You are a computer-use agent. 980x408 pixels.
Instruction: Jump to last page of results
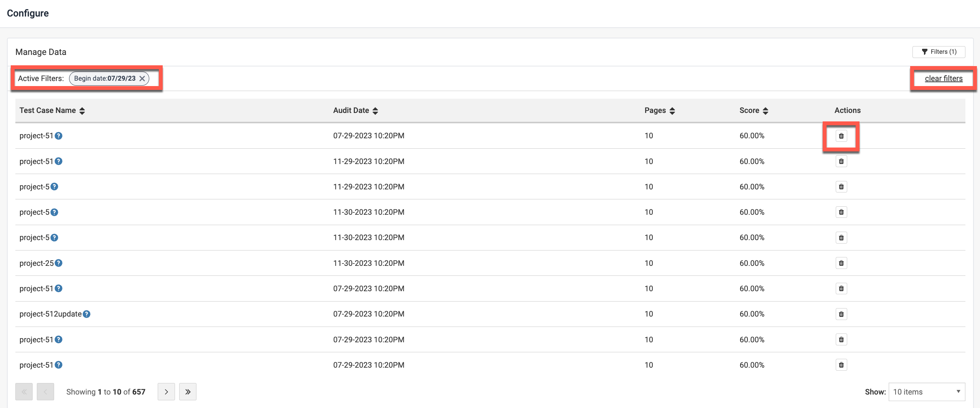(x=188, y=392)
